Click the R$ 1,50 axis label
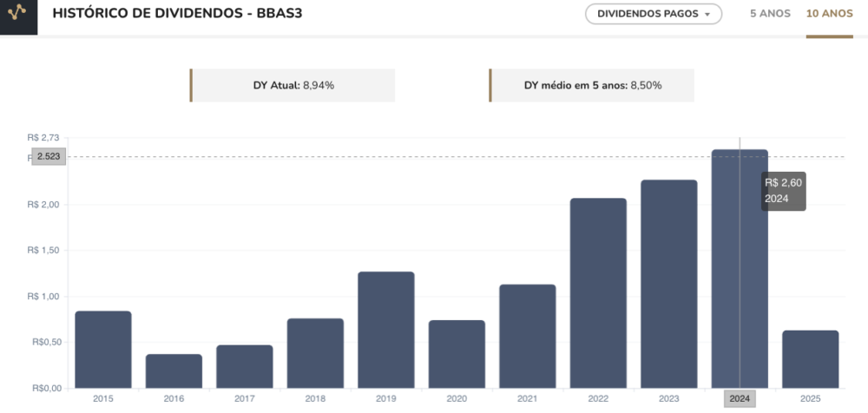This screenshot has height=413, width=868. 43,250
